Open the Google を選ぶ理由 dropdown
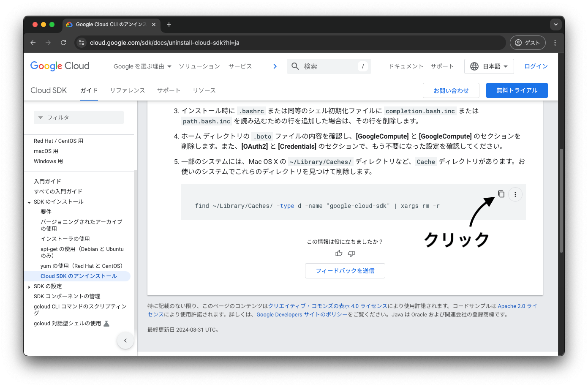The height and width of the screenshot is (387, 588). click(x=142, y=66)
